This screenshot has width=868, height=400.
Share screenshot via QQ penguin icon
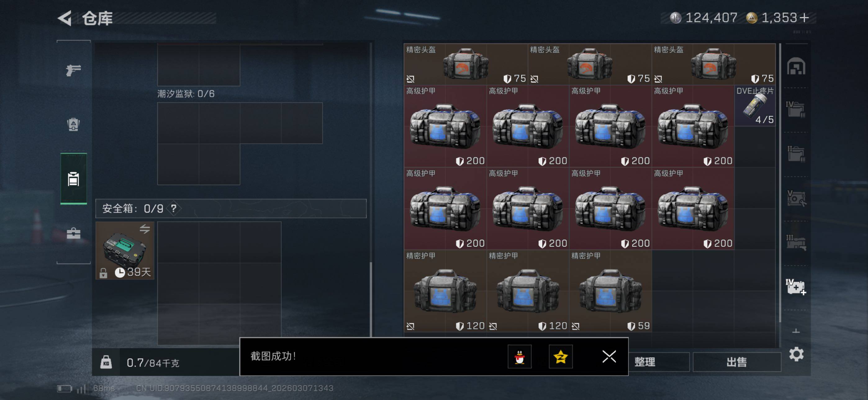coord(520,357)
